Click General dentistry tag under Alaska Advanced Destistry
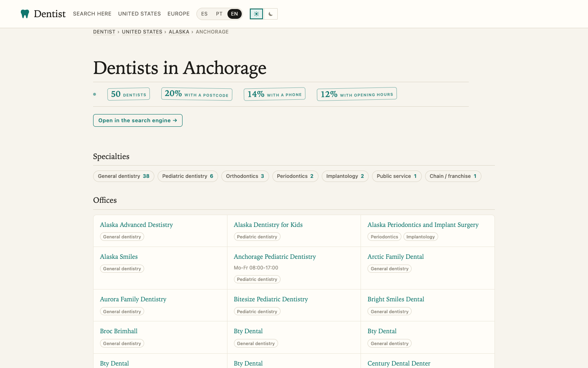Viewport: 588px width, 368px height. click(122, 237)
